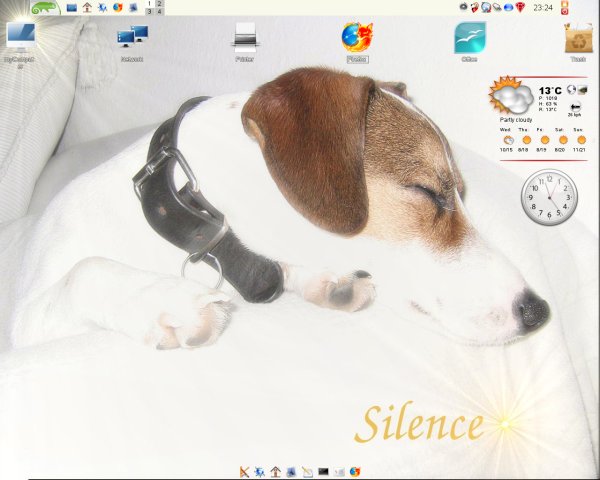This screenshot has width=600, height=480.
Task: Click the globe updater tray icon
Action: pyautogui.click(x=486, y=7)
